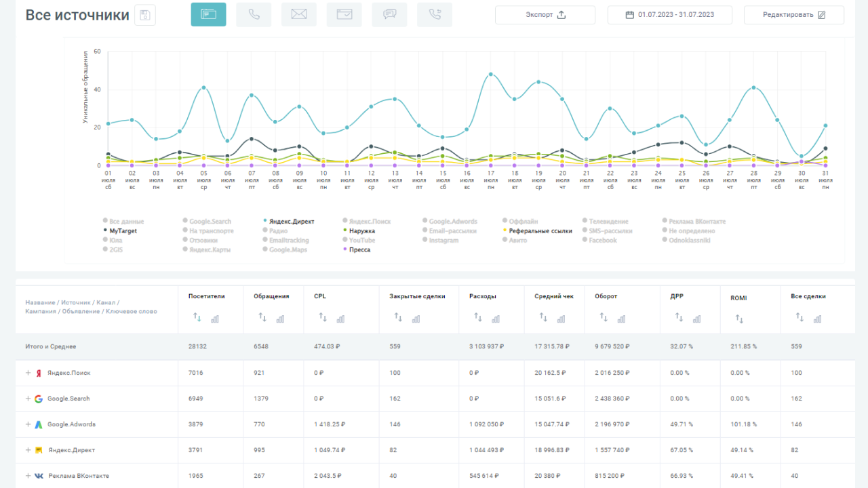Screen dimensions: 868x488
Task: Sort table by ROMI column
Action: click(x=738, y=318)
